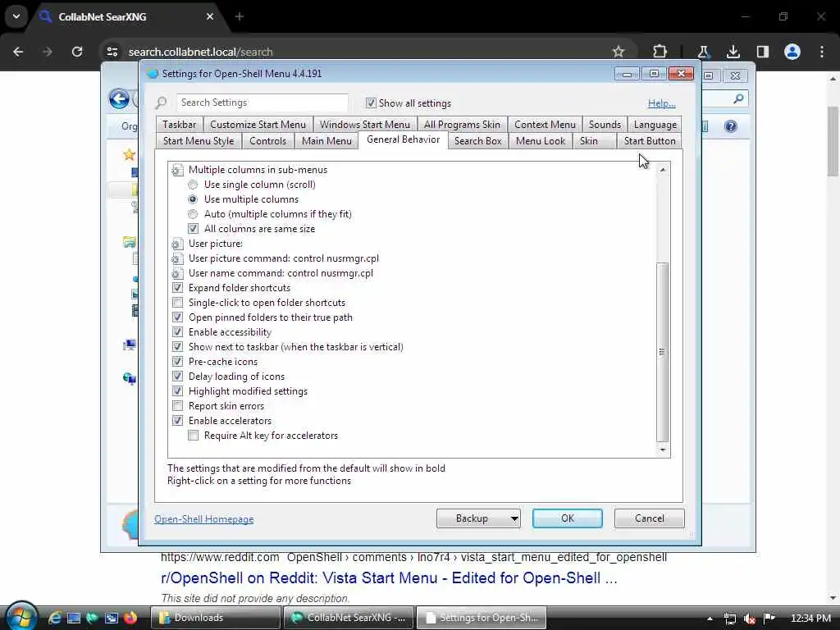
Task: Uncheck Show all settings
Action: pyautogui.click(x=371, y=103)
